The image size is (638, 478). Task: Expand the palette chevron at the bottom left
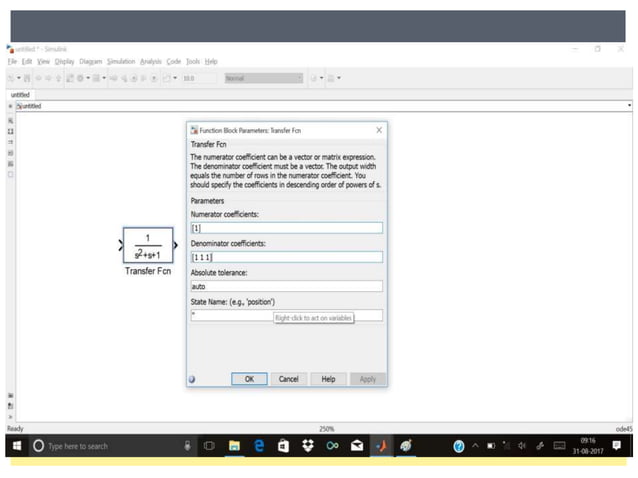coord(11,417)
